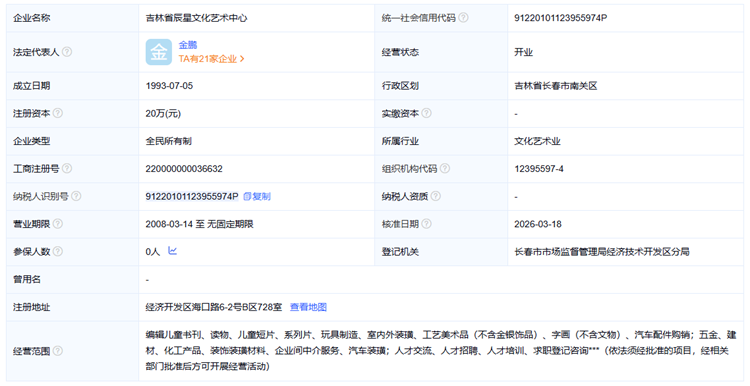Screen dimensions: 750x386
Task: Click registered capital 20万(元)
Action: click(x=163, y=113)
